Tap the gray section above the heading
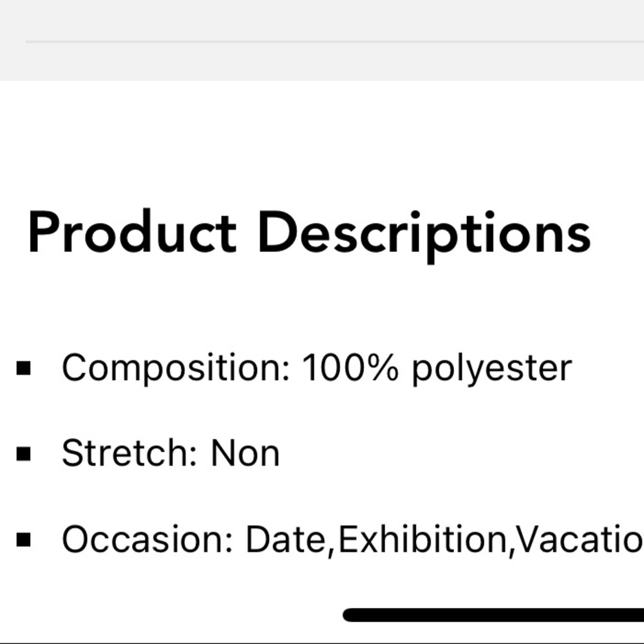The height and width of the screenshot is (644, 644). (322, 40)
